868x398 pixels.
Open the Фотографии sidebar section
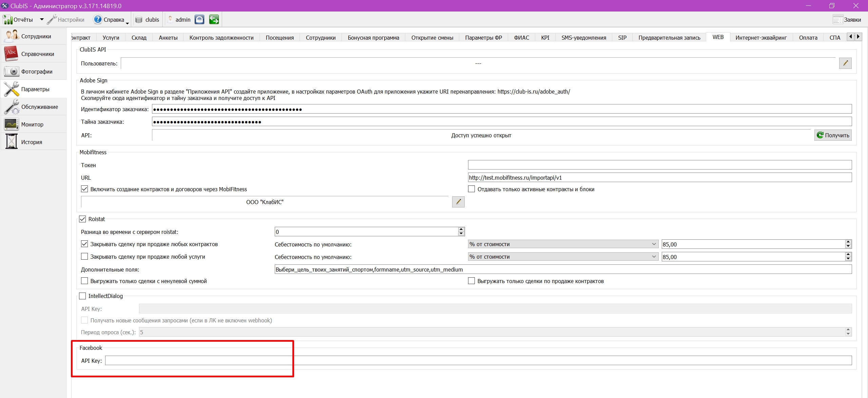33,72
